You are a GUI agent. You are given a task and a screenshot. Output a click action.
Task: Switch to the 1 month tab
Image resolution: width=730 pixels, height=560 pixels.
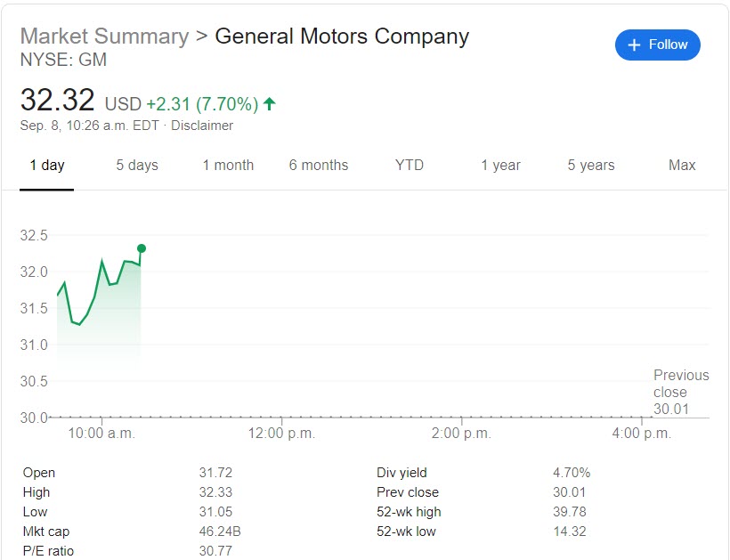click(228, 166)
